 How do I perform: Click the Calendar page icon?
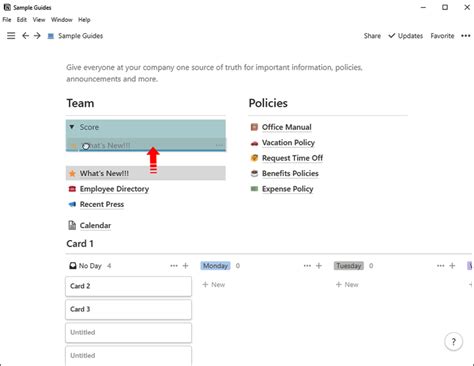tap(72, 225)
